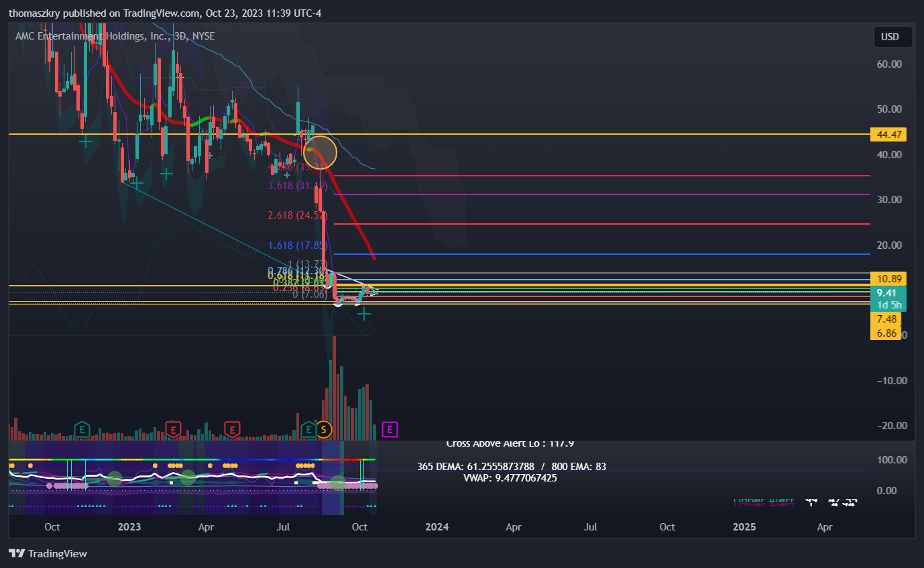Screen dimensions: 924x568
Task: Click the 20.00 price axis label
Action: [889, 245]
